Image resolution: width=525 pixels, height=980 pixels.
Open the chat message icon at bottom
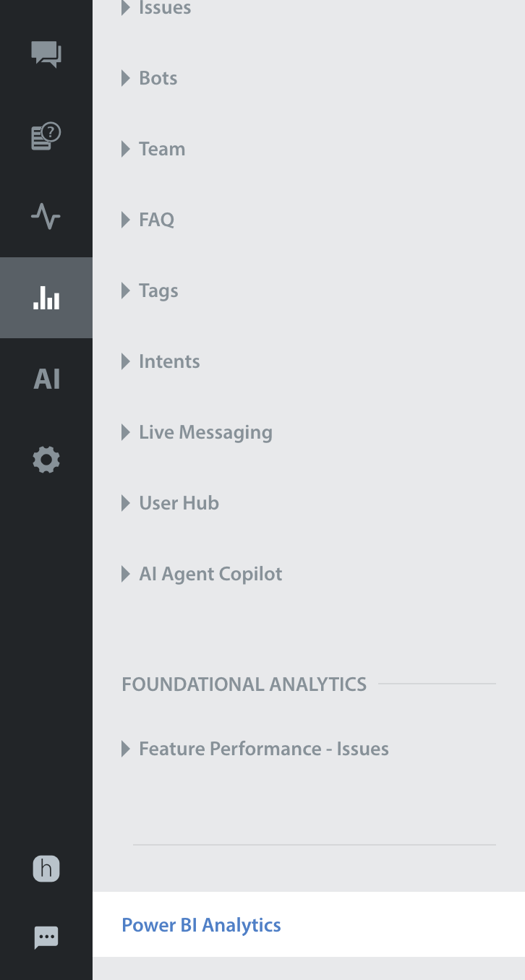point(46,937)
